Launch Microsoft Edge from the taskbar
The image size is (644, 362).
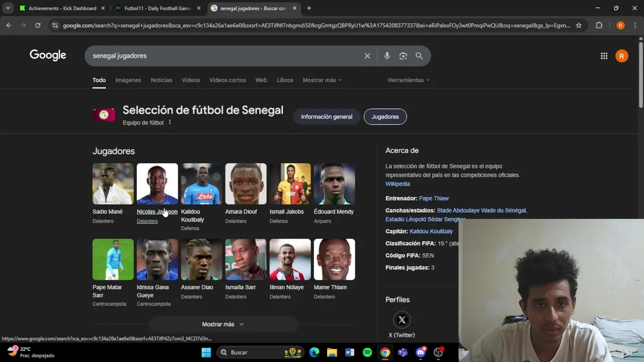[x=314, y=352]
